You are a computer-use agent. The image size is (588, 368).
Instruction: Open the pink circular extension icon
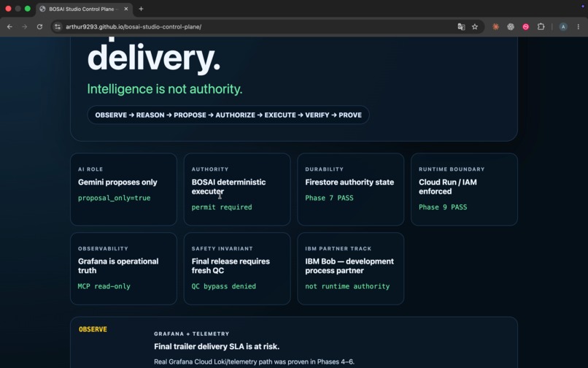pos(526,27)
